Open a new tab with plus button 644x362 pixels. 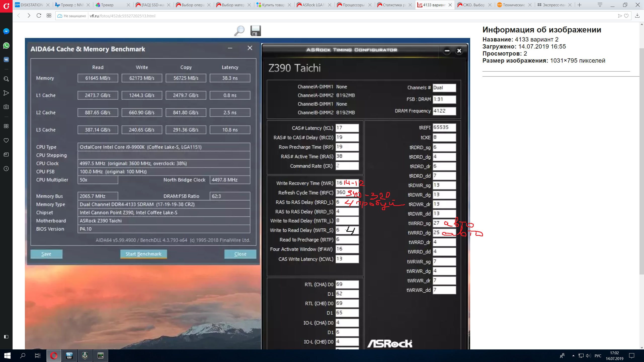click(580, 5)
